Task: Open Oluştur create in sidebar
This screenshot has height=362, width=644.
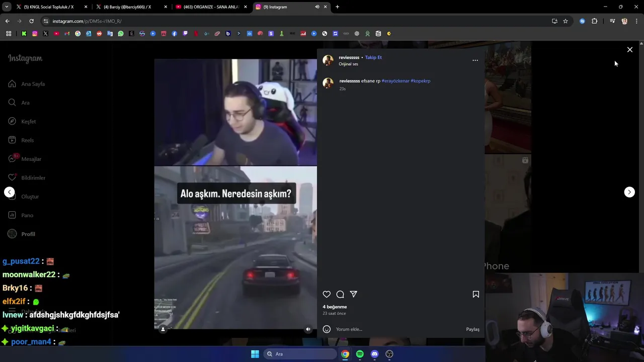Action: (24, 197)
